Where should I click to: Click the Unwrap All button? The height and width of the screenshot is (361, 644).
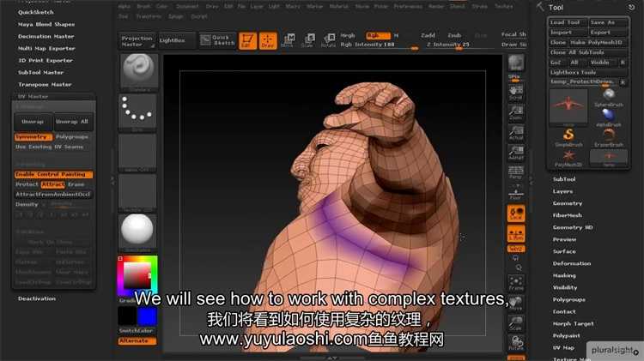[72, 122]
